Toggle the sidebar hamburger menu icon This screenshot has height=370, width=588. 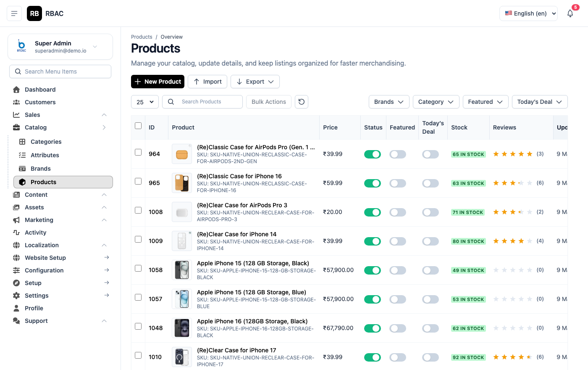[x=14, y=13]
